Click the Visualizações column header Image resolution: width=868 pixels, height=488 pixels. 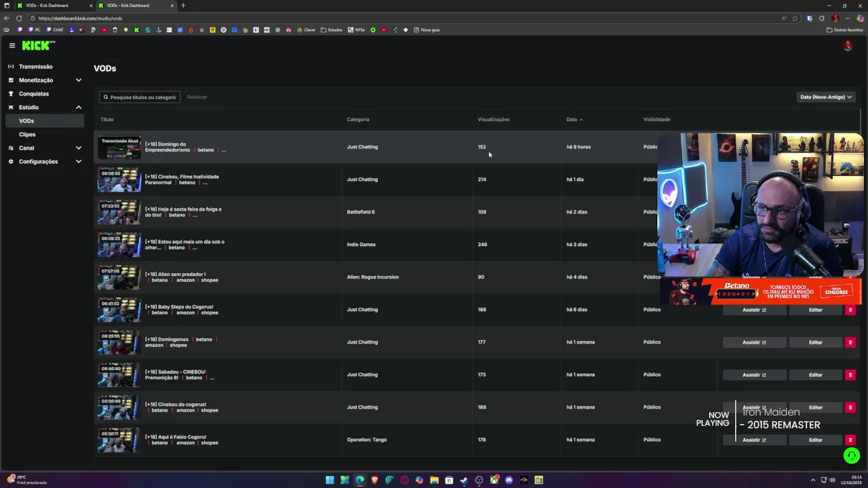494,119
